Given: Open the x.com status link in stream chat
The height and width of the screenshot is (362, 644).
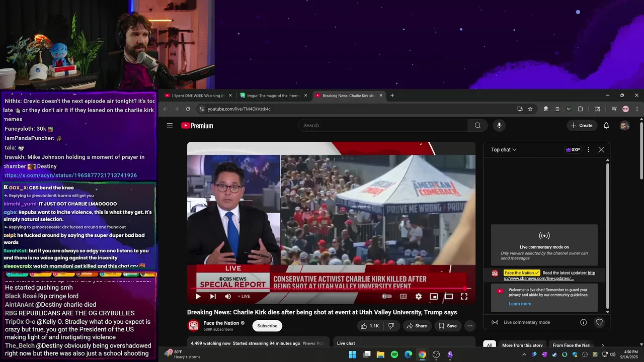Looking at the screenshot, I should 70,175.
